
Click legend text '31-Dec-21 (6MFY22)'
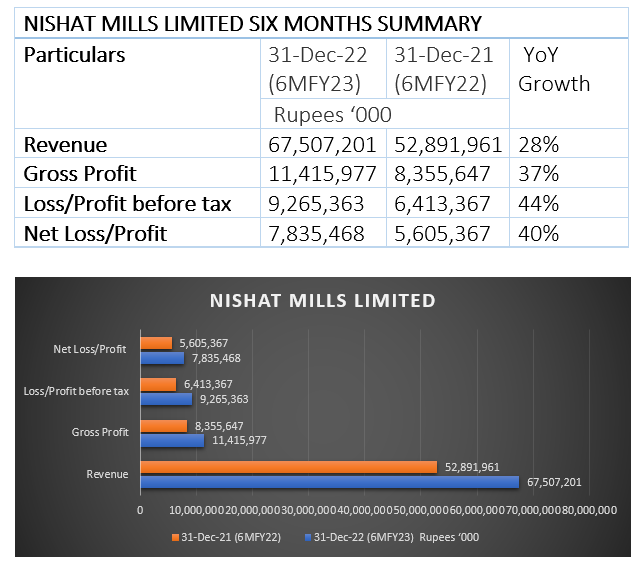(x=231, y=537)
